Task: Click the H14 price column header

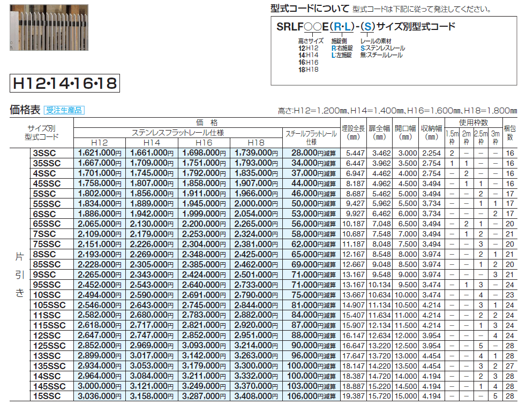Action: tap(152, 142)
